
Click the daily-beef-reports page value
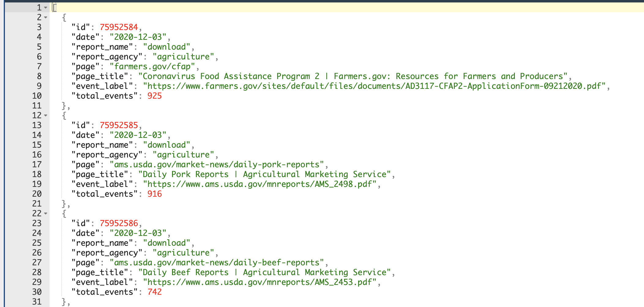[x=217, y=263]
